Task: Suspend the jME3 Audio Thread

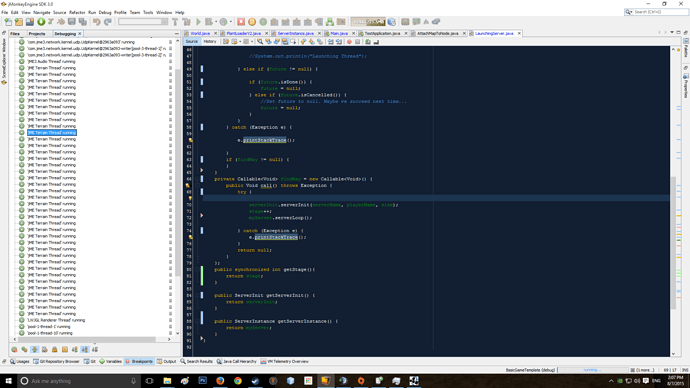Action: (170, 62)
